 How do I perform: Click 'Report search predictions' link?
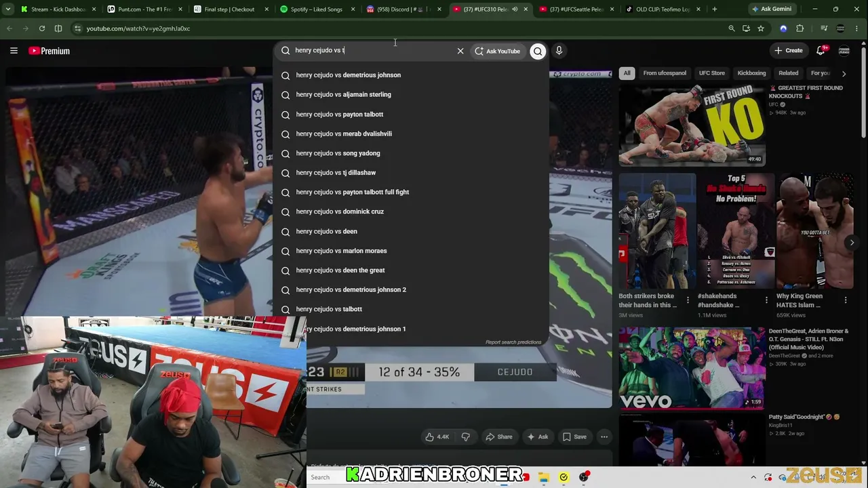(513, 342)
